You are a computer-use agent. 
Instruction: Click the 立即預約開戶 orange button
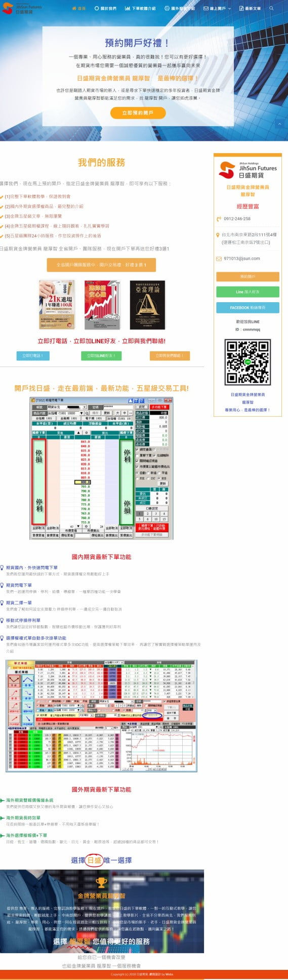click(x=138, y=113)
